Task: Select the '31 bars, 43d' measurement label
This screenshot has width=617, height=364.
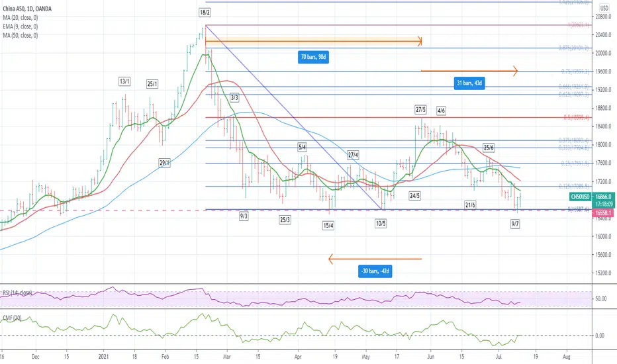Action: pyautogui.click(x=469, y=83)
